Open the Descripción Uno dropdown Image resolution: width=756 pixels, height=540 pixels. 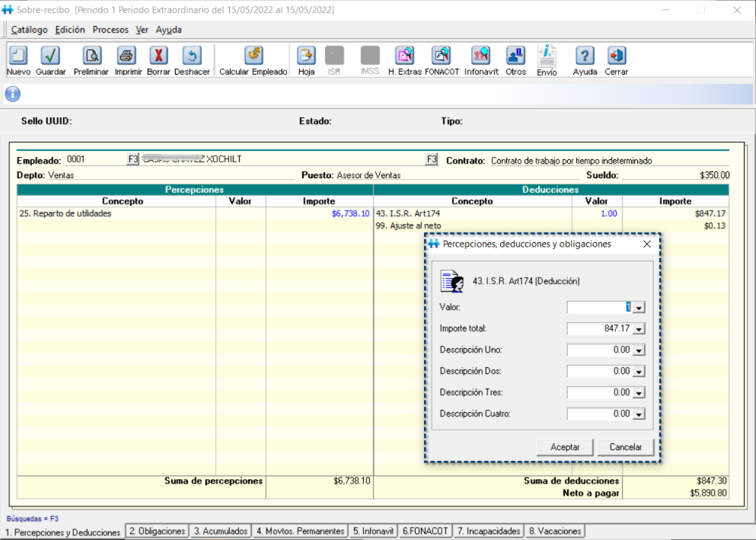[x=640, y=350]
